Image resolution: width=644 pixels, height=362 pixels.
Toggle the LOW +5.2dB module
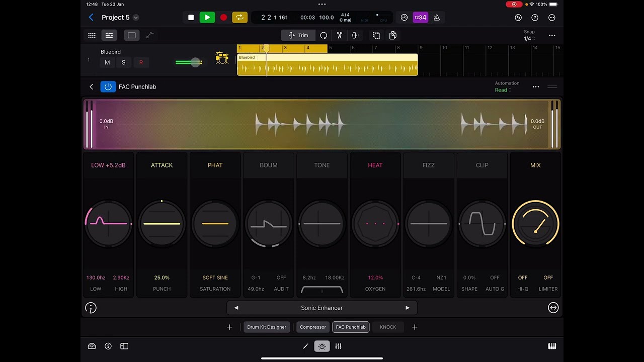[108, 165]
